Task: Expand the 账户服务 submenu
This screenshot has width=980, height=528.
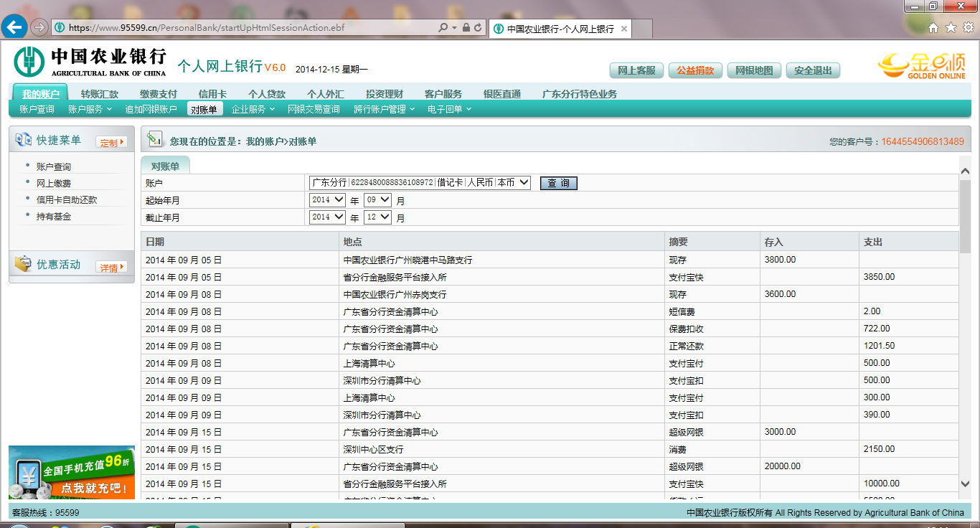Action: (90, 109)
